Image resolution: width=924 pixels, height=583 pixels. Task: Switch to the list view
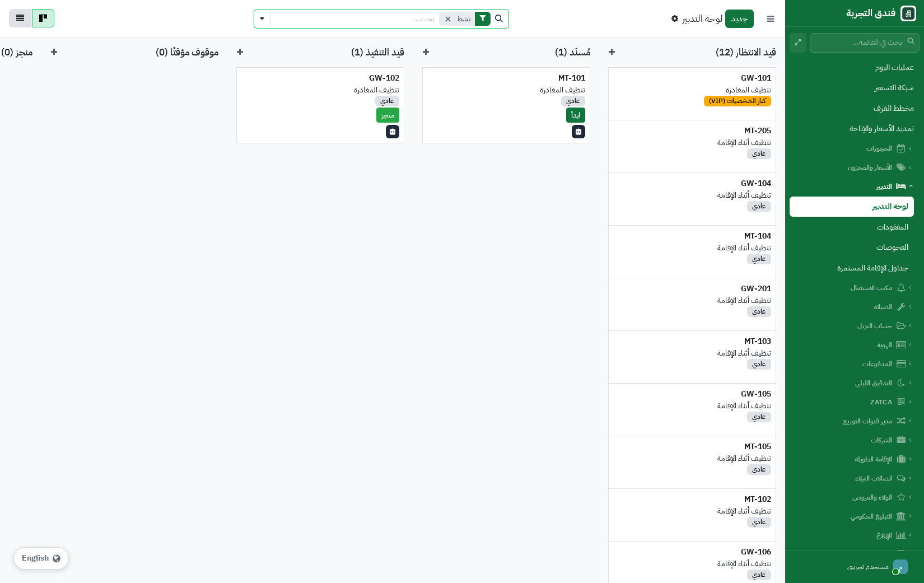(20, 18)
